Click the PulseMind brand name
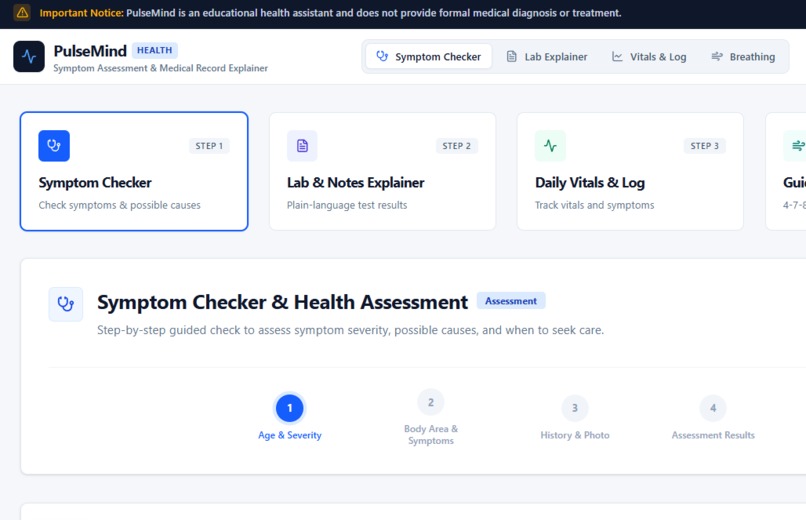 pyautogui.click(x=90, y=51)
